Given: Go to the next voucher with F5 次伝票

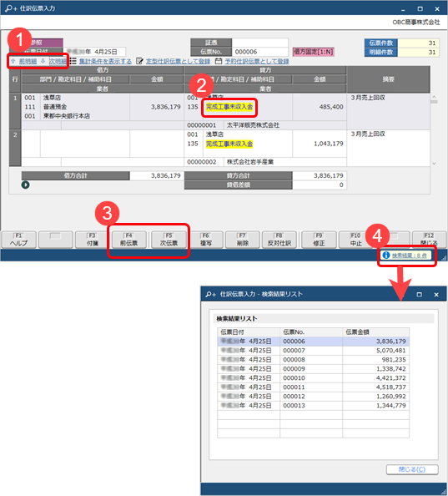Looking at the screenshot, I should click(169, 240).
